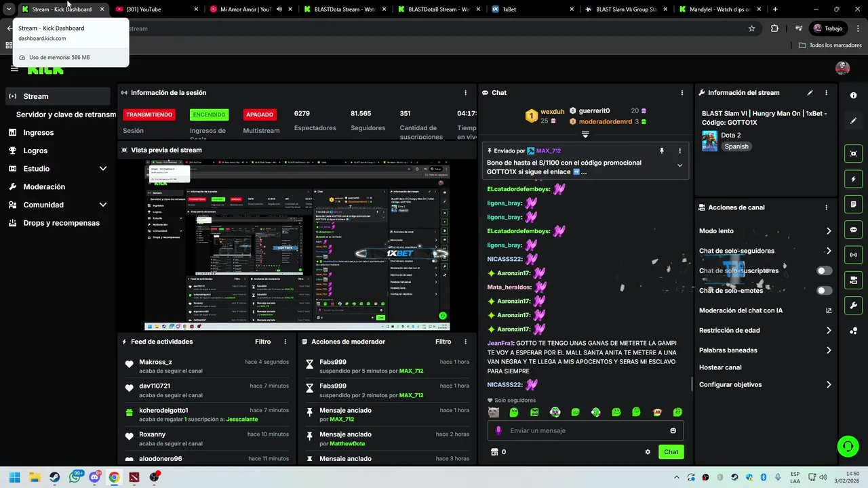Open session info three-dot options
This screenshot has height=488, width=868.
click(x=465, y=93)
